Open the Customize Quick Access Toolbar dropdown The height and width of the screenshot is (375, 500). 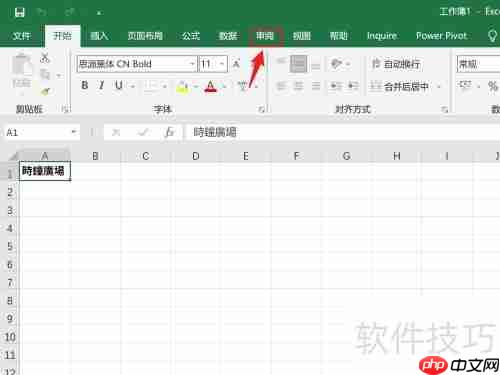(99, 13)
